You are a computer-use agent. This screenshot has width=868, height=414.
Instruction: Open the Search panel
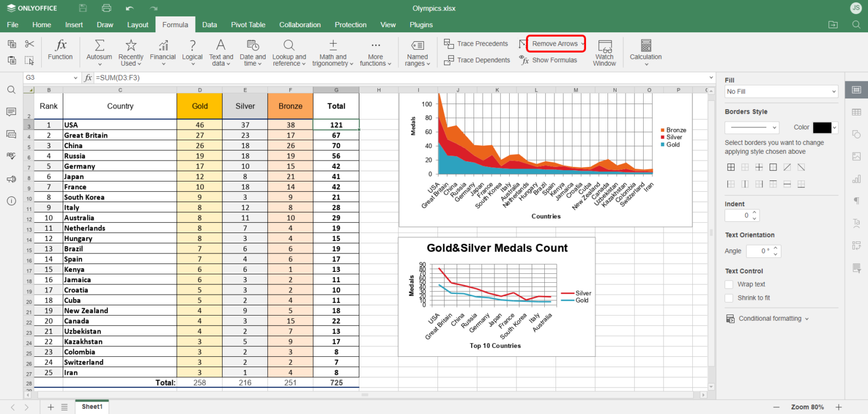(x=11, y=89)
